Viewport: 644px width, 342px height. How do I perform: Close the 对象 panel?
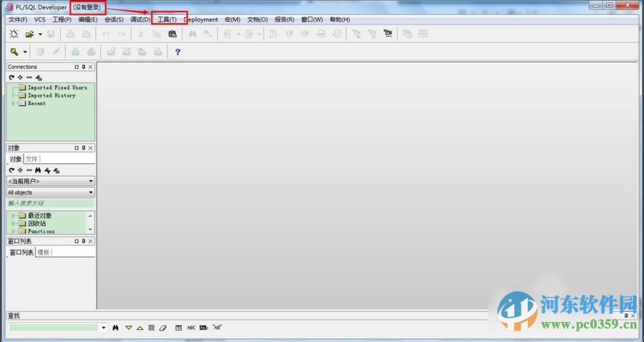pos(90,148)
